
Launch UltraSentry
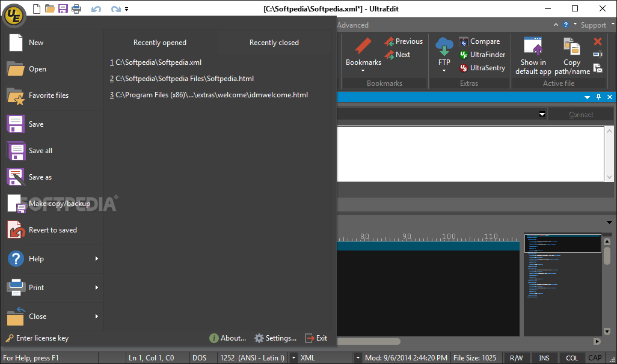(x=482, y=68)
